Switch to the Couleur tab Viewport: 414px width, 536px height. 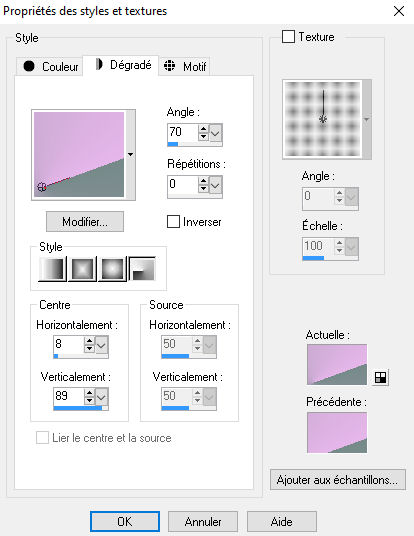50,66
